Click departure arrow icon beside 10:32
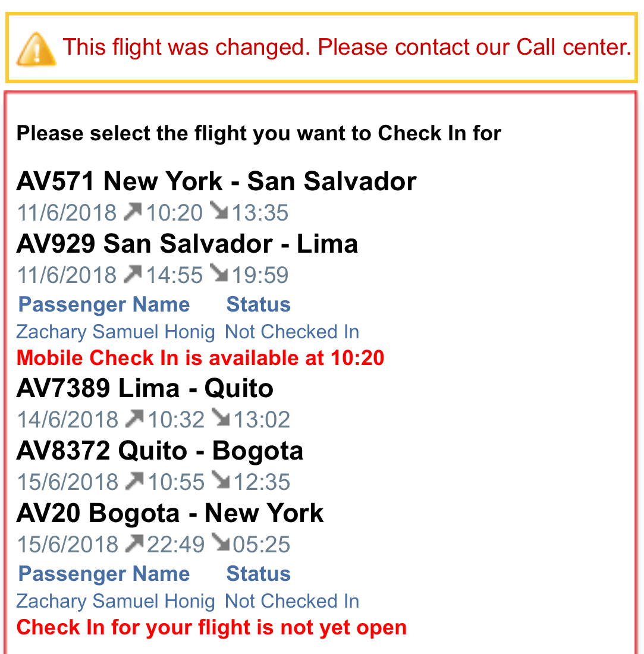644x654 pixels. pyautogui.click(x=134, y=419)
